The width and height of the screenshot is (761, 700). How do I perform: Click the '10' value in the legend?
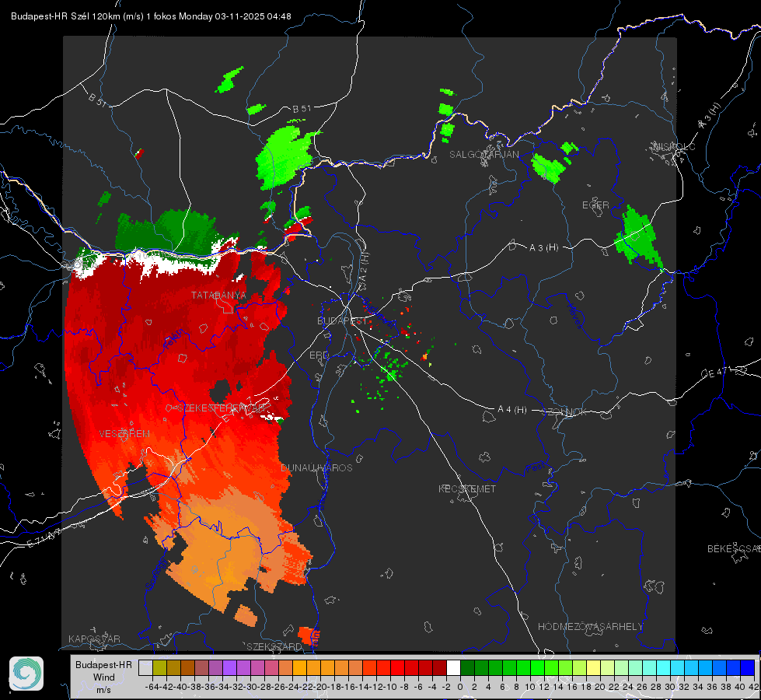click(530, 687)
